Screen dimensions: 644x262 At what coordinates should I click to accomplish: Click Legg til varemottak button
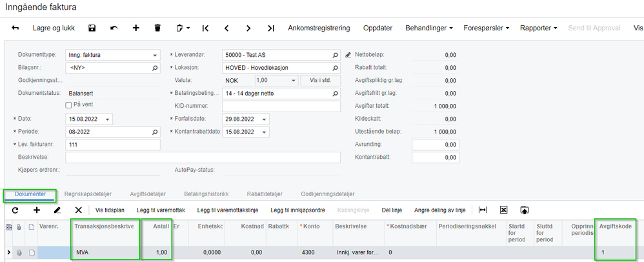click(161, 210)
